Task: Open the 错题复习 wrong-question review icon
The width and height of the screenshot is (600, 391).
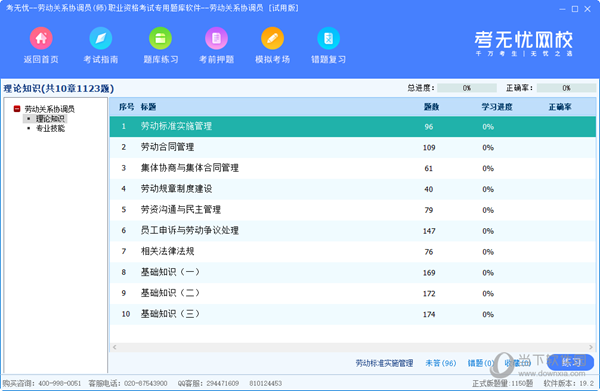Action: (328, 39)
